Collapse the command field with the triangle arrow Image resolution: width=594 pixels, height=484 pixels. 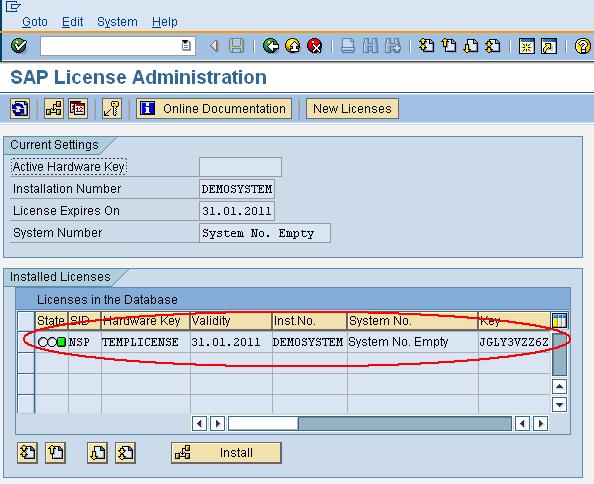click(214, 46)
